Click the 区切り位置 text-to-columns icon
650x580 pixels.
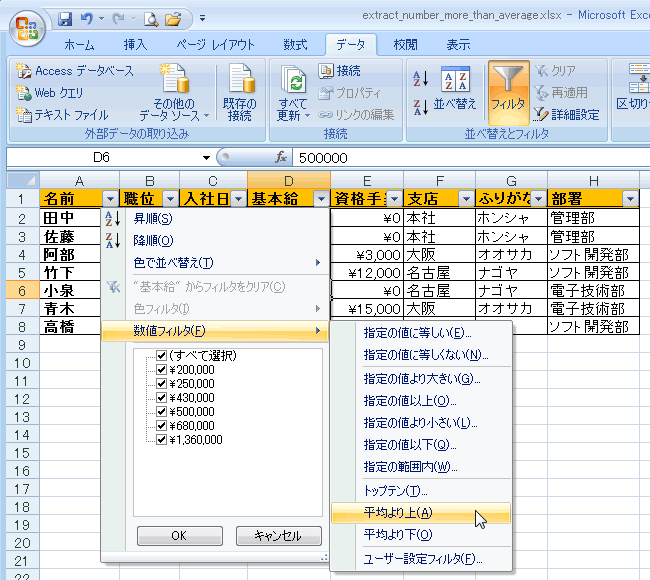pyautogui.click(x=639, y=79)
